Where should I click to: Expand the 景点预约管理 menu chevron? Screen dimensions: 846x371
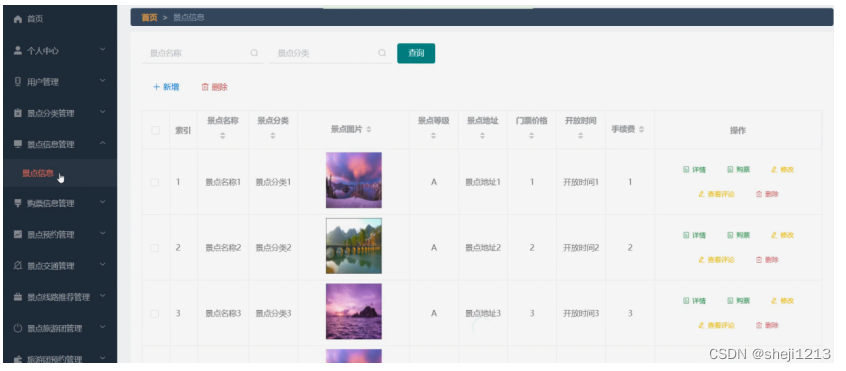coord(103,233)
